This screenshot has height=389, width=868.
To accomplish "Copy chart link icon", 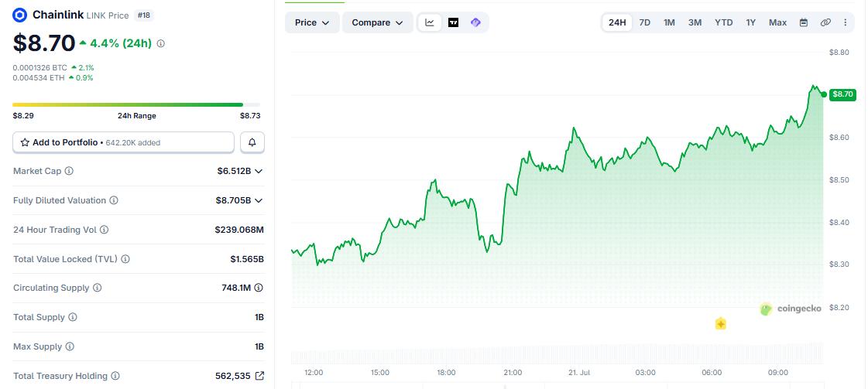I will click(825, 22).
